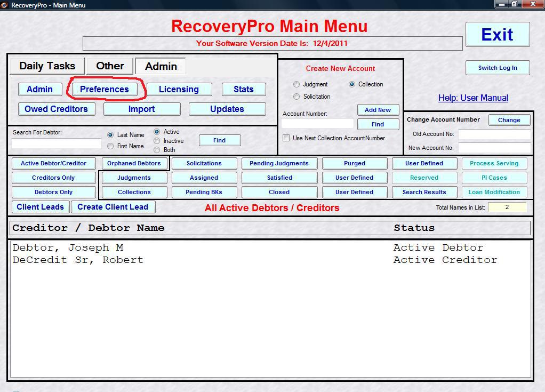
Task: Choose the Both radio option
Action: pos(157,150)
